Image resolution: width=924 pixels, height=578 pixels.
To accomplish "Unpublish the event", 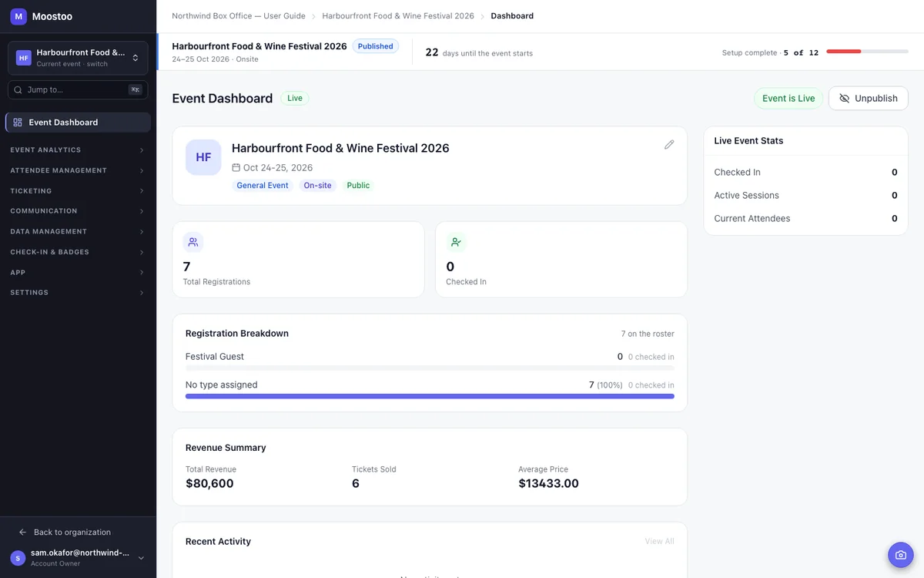I will (869, 99).
